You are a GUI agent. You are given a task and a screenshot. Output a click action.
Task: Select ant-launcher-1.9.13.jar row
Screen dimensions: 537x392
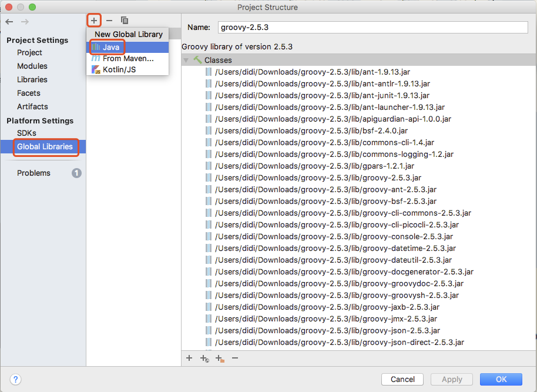(358, 107)
